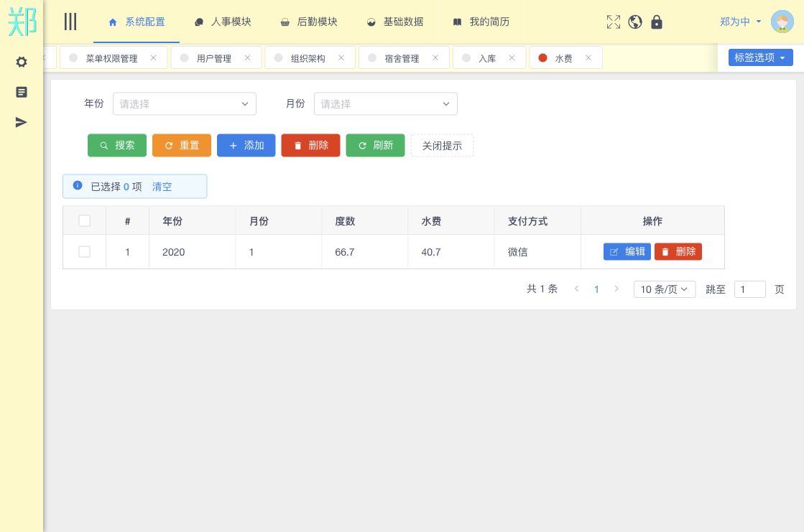Click the 清空 link

click(x=162, y=187)
